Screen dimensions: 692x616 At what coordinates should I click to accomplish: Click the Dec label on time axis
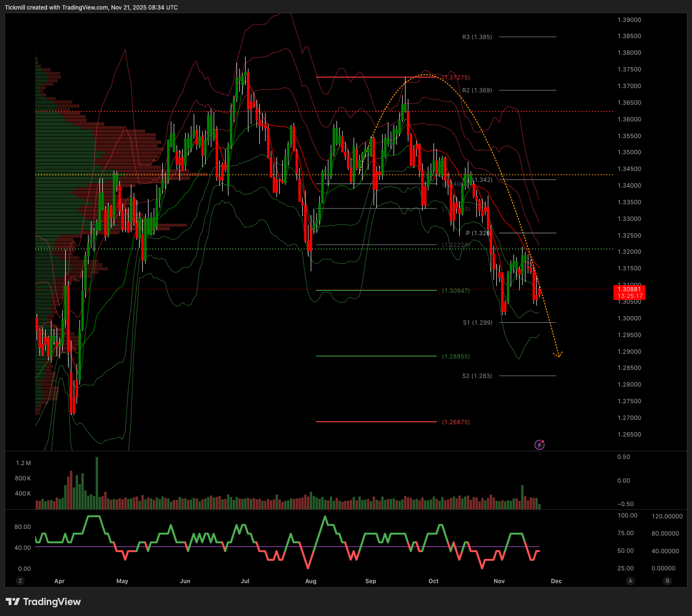tap(556, 581)
